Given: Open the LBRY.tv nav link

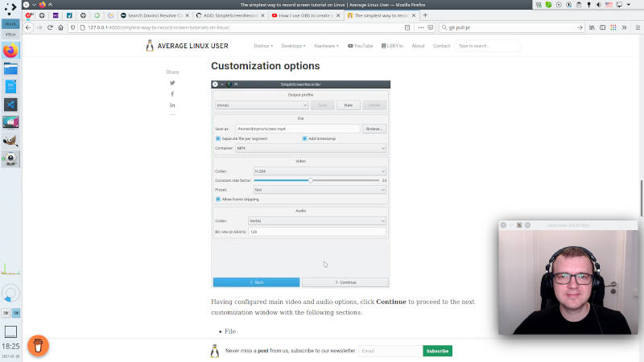Looking at the screenshot, I should (392, 46).
